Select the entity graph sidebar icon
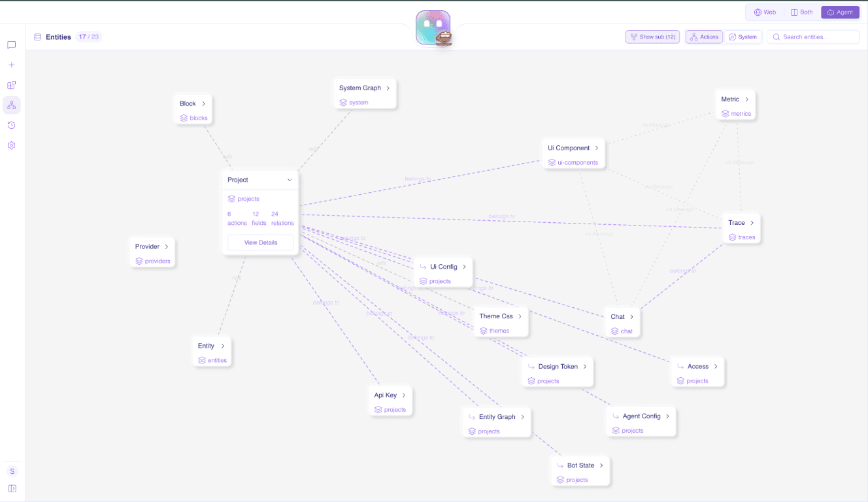 point(11,105)
